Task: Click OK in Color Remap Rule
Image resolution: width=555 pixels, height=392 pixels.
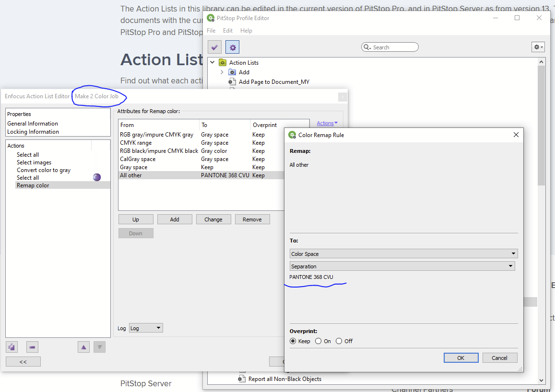Action: click(461, 357)
